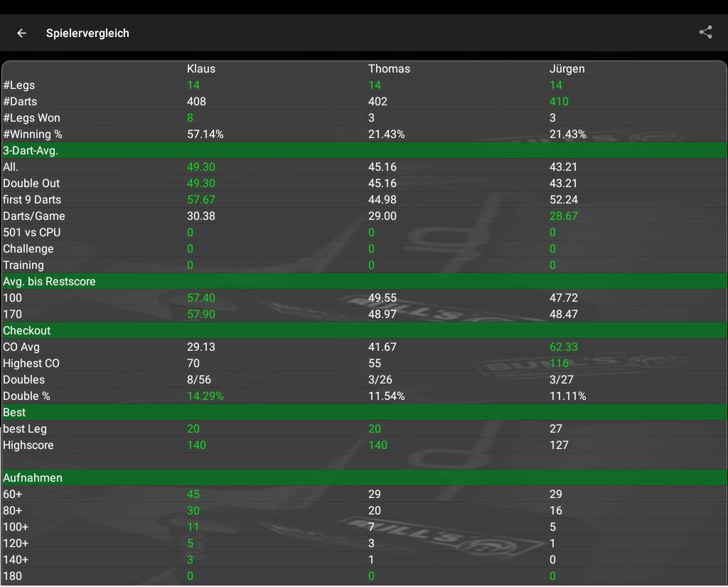
Task: Click the #Legs Won row label
Action: pyautogui.click(x=31, y=118)
